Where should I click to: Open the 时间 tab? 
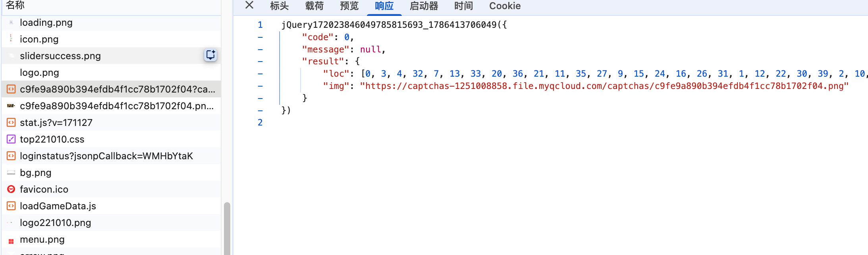tap(463, 6)
